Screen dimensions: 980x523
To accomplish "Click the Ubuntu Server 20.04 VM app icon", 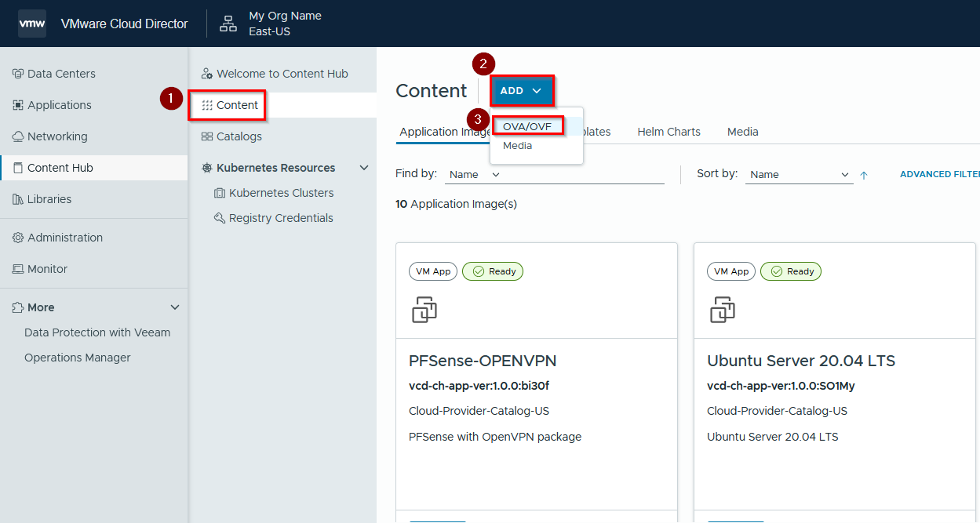I will pos(723,310).
